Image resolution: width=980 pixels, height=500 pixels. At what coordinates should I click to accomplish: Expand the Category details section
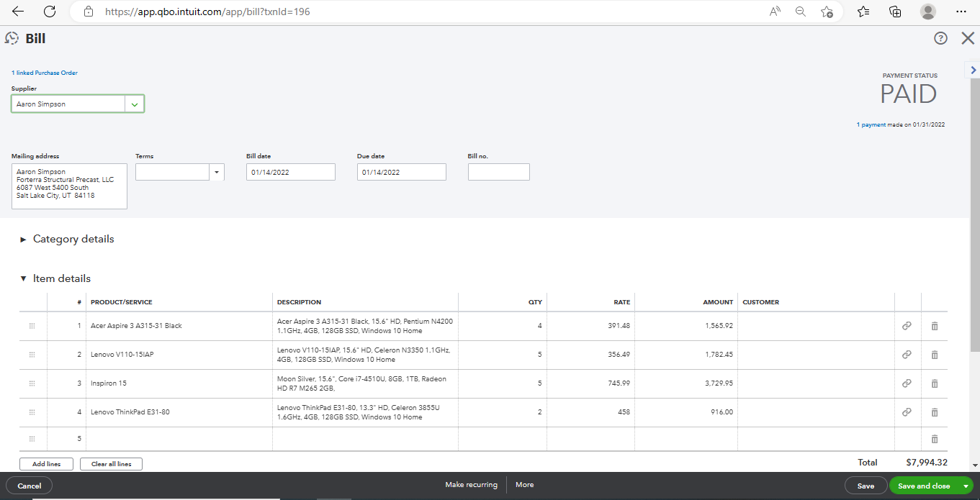(x=24, y=239)
